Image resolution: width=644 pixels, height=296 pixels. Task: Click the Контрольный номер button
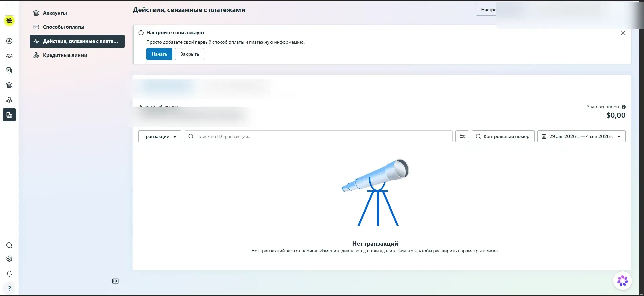coord(503,136)
